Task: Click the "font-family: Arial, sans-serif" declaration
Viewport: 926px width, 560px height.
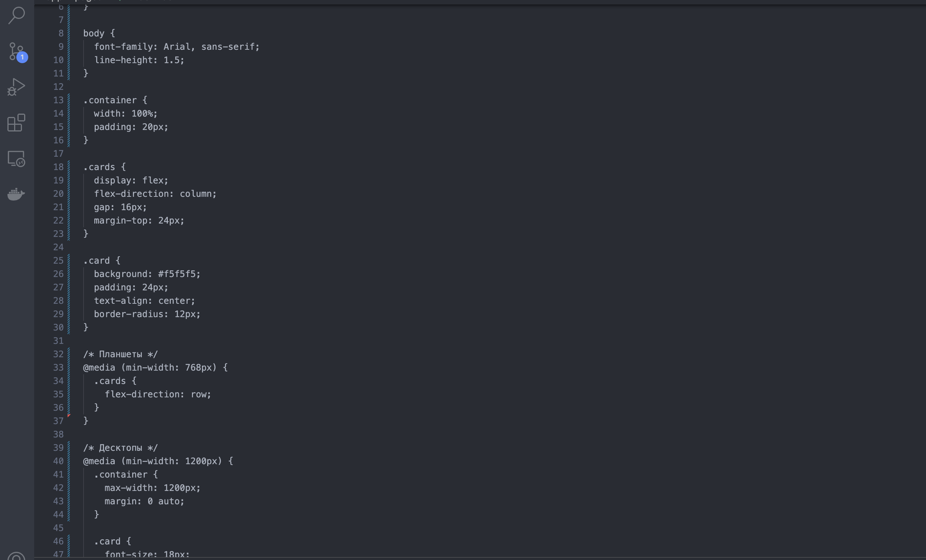Action: click(x=176, y=47)
